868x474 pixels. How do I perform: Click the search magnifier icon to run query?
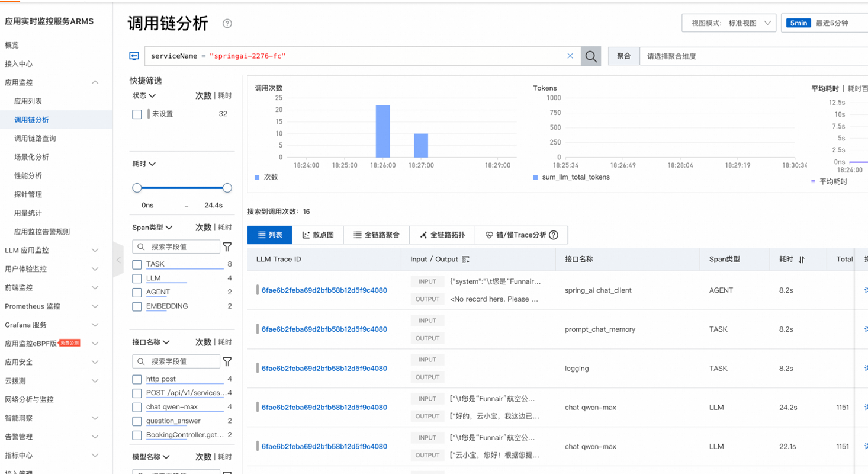[x=590, y=55]
